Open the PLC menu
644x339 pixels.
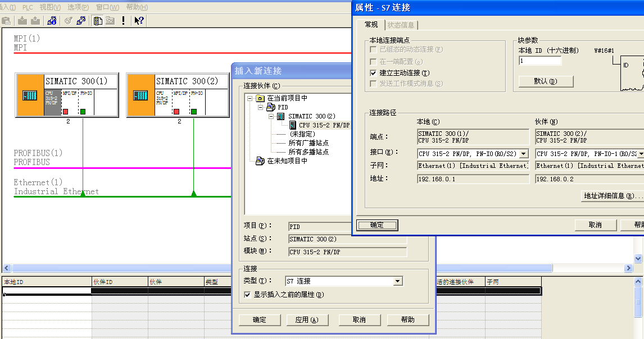point(28,7)
